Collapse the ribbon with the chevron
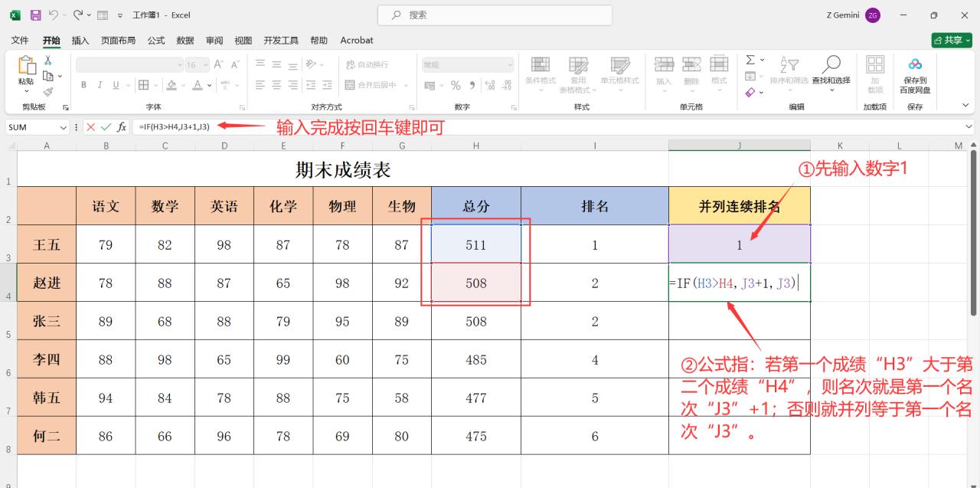 (965, 105)
